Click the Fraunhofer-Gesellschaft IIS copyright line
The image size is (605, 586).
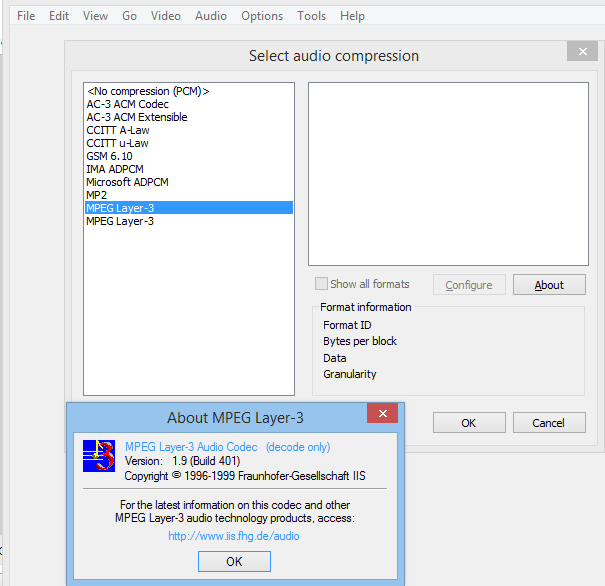point(245,476)
